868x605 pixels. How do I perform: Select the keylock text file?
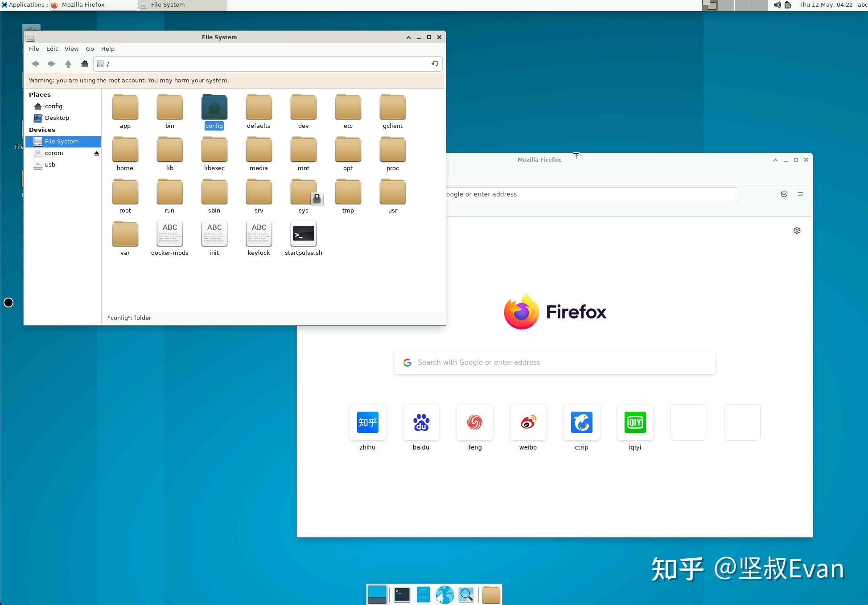point(259,238)
